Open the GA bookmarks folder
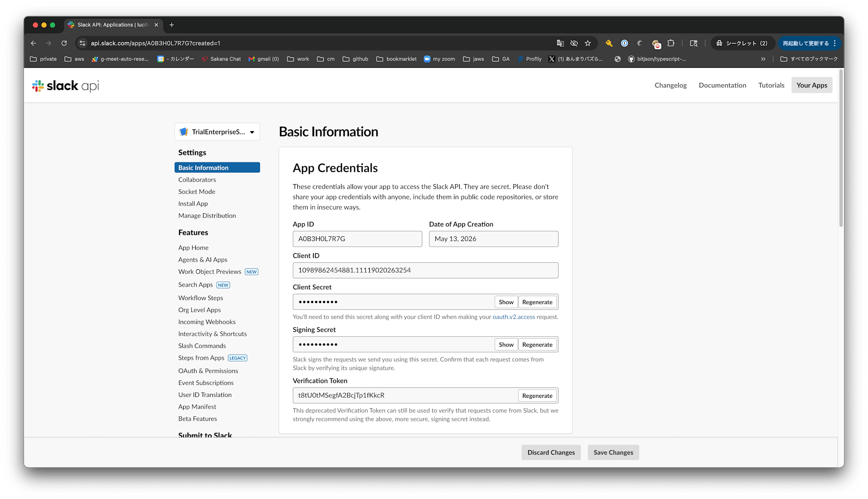This screenshot has height=499, width=868. click(x=501, y=59)
